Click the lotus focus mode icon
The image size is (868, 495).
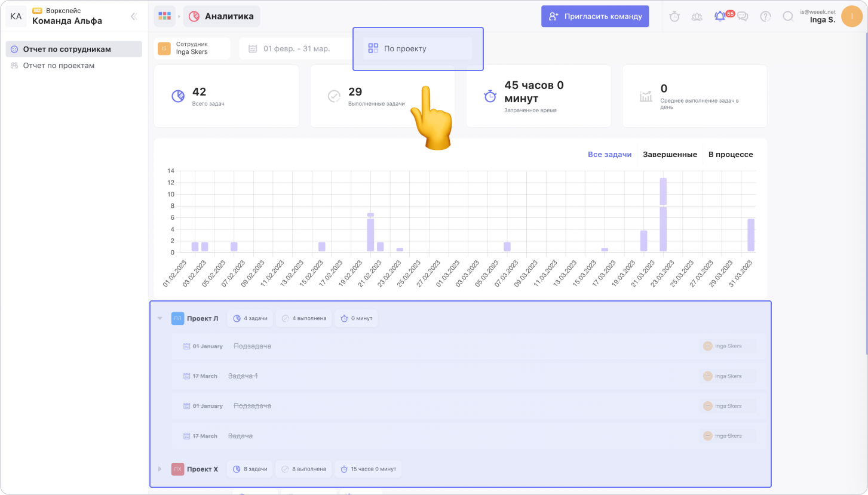697,17
